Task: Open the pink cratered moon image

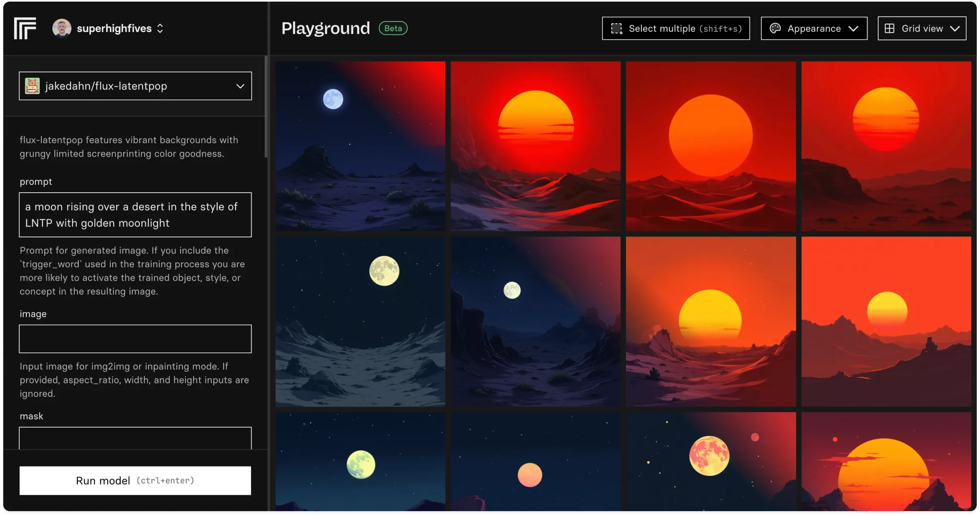Action: coord(711,462)
